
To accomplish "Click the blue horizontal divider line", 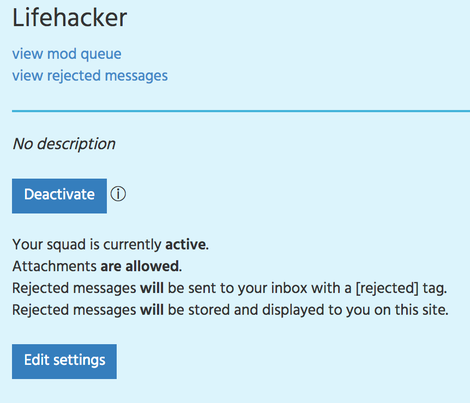I will pos(241,111).
